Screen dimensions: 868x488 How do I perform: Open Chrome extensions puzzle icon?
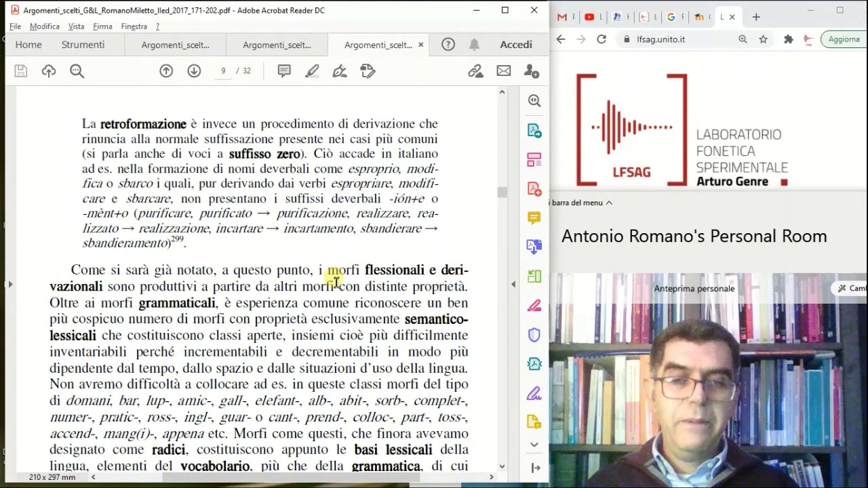788,39
